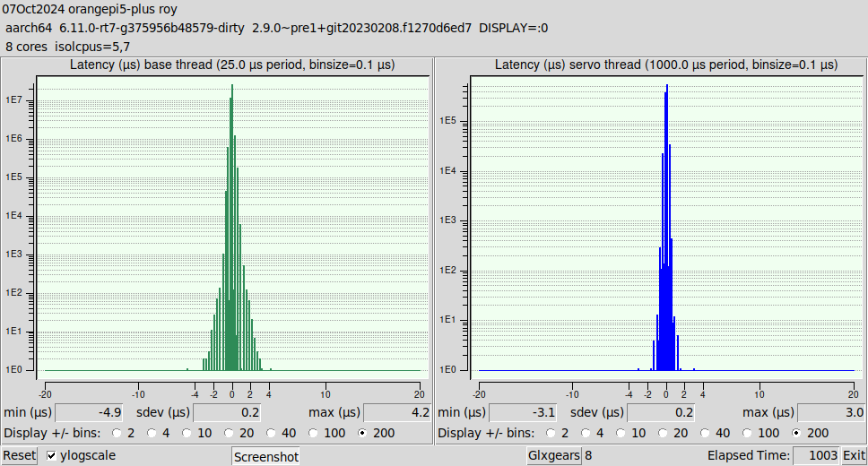Click base thread max value 4.2
Image resolution: width=868 pixels, height=466 pixels.
pos(397,412)
